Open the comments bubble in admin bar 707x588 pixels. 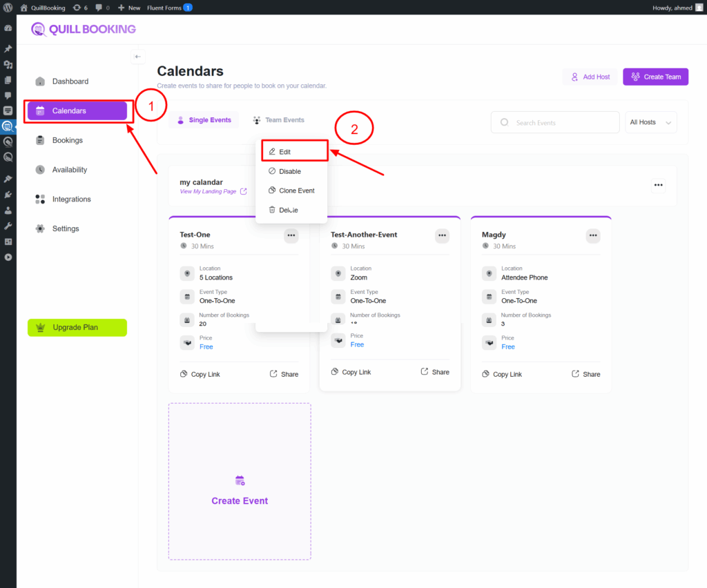(x=102, y=8)
